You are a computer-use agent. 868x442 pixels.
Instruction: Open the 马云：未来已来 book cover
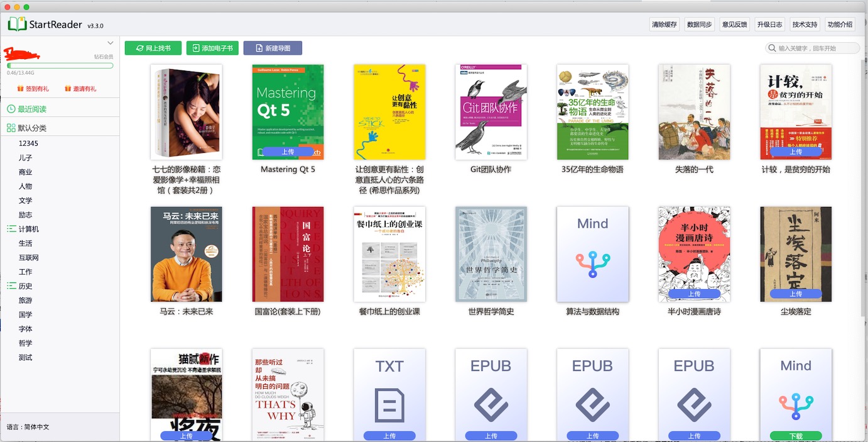tap(187, 254)
